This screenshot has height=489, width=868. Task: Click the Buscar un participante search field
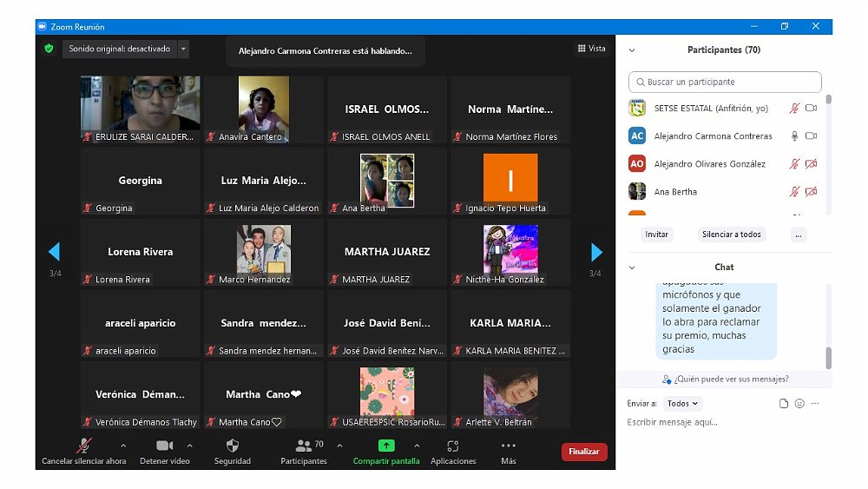click(725, 83)
